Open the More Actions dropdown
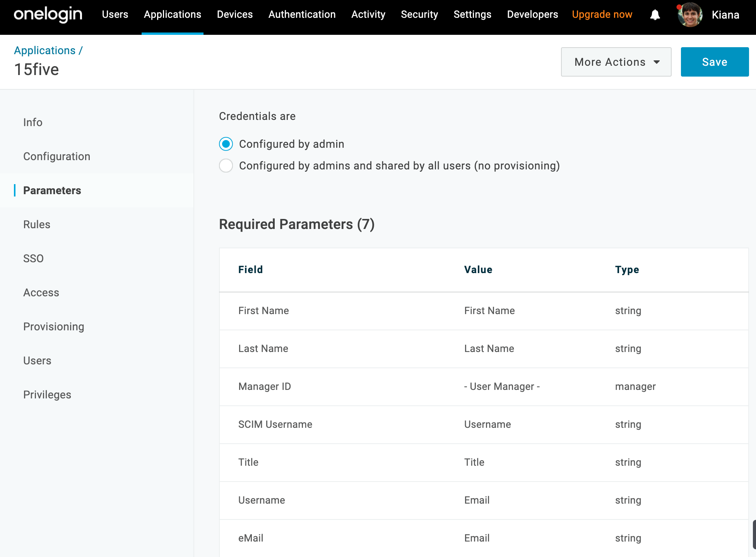The width and height of the screenshot is (756, 557). coord(616,62)
